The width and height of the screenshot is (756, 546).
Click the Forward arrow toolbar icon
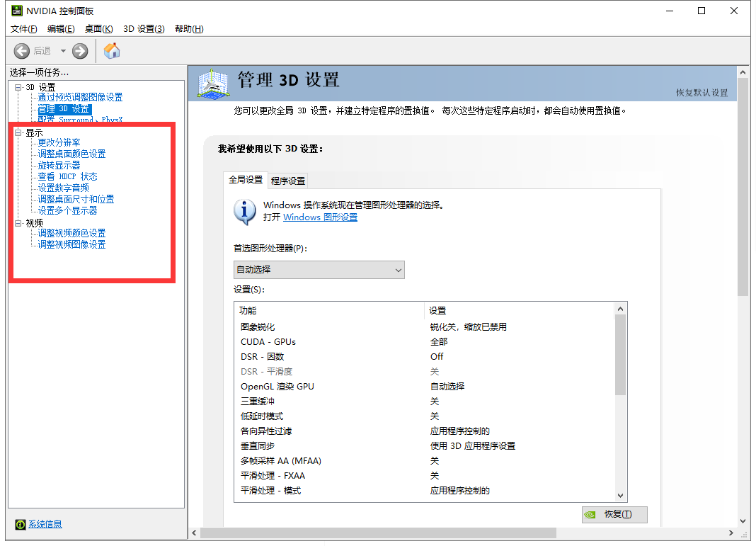(80, 51)
